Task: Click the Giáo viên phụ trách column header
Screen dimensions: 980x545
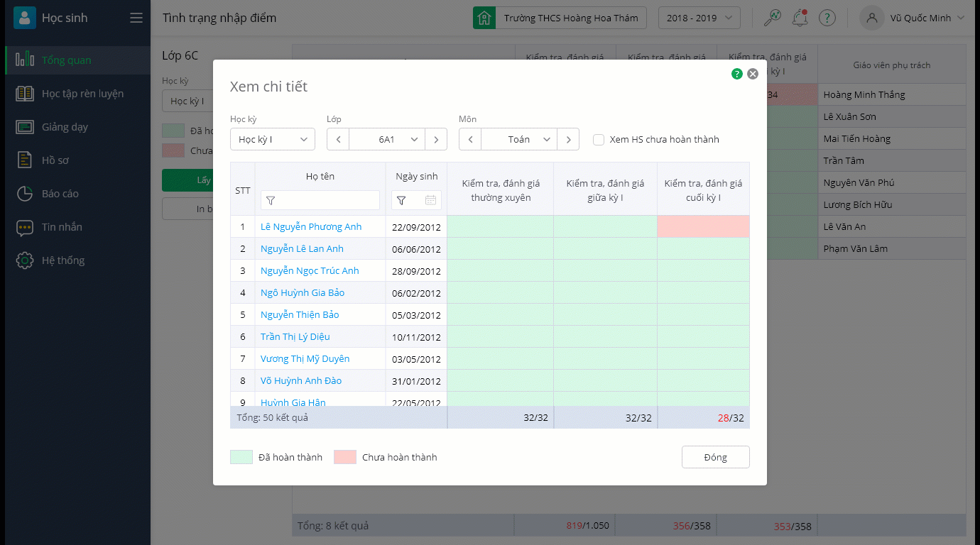Action: [891, 65]
